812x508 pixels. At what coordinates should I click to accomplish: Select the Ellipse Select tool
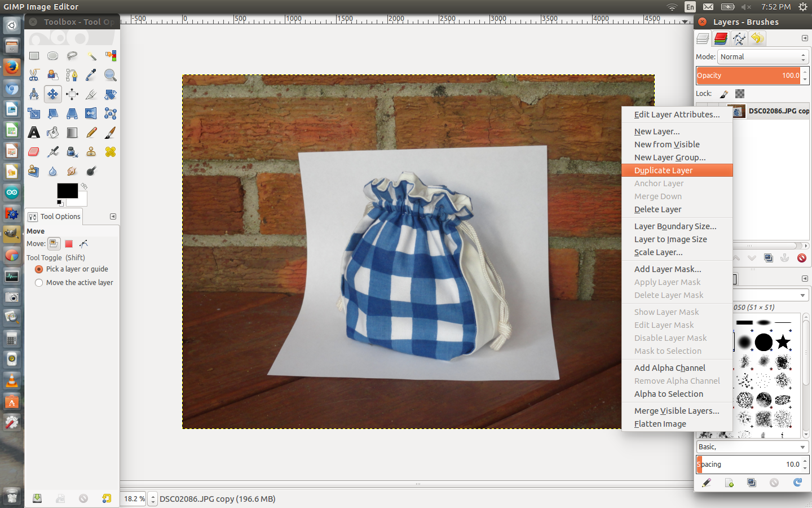[x=53, y=56]
